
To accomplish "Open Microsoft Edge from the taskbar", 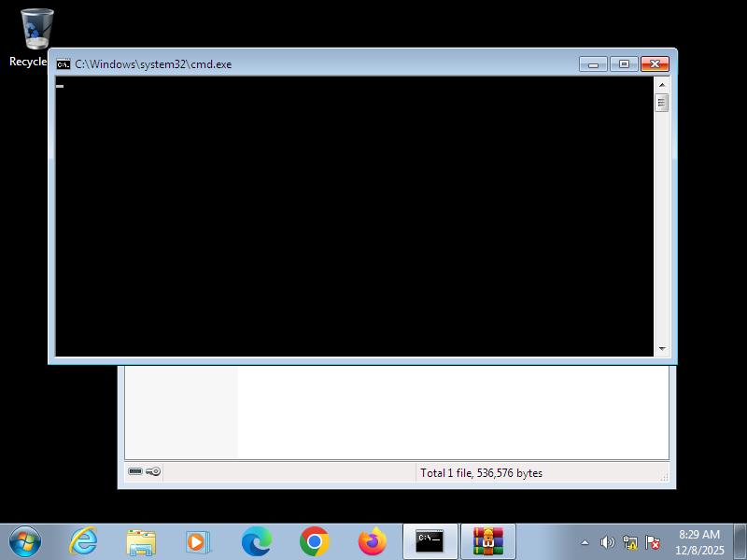I will click(x=257, y=541).
